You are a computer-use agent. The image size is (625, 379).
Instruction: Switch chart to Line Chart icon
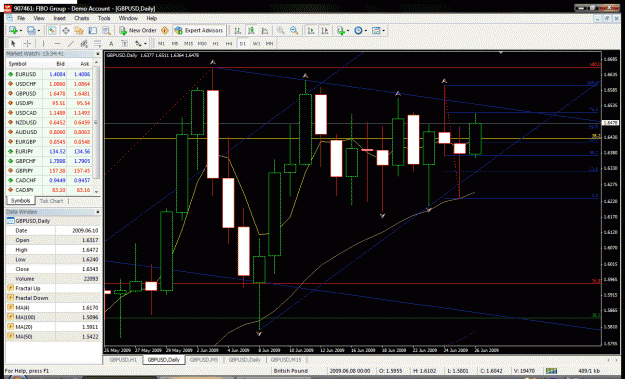265,30
